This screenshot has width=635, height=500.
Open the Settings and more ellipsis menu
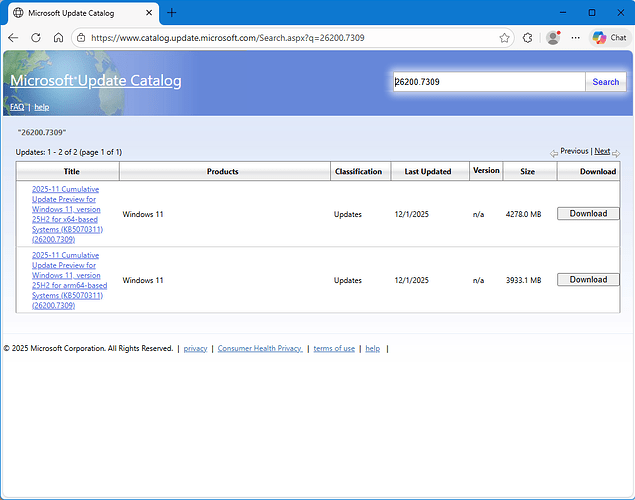pyautogui.click(x=575, y=38)
